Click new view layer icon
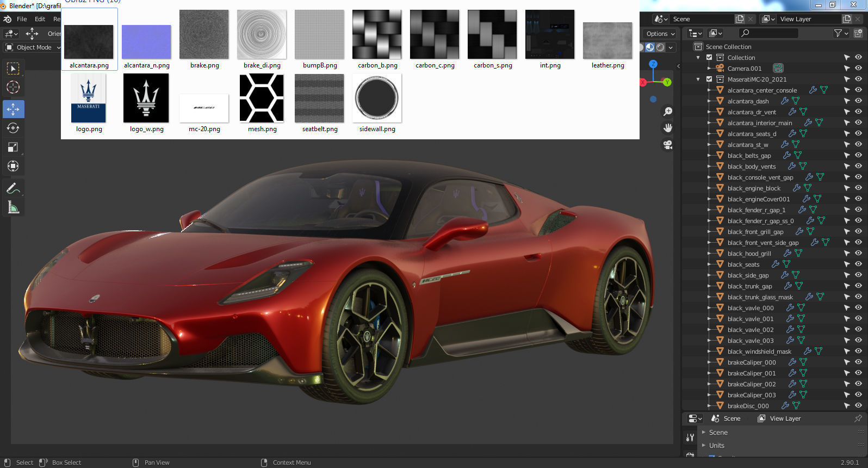Screen dimensions: 868x468 tap(847, 19)
